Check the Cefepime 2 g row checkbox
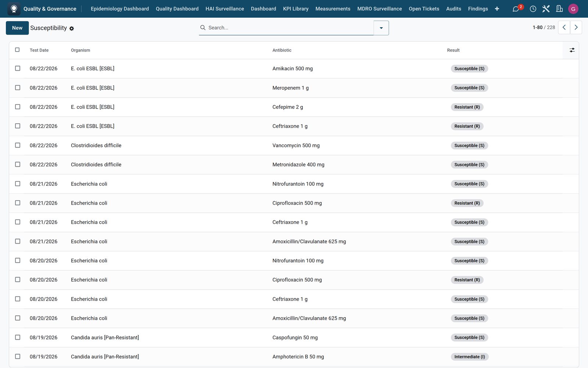588x368 pixels. (18, 107)
